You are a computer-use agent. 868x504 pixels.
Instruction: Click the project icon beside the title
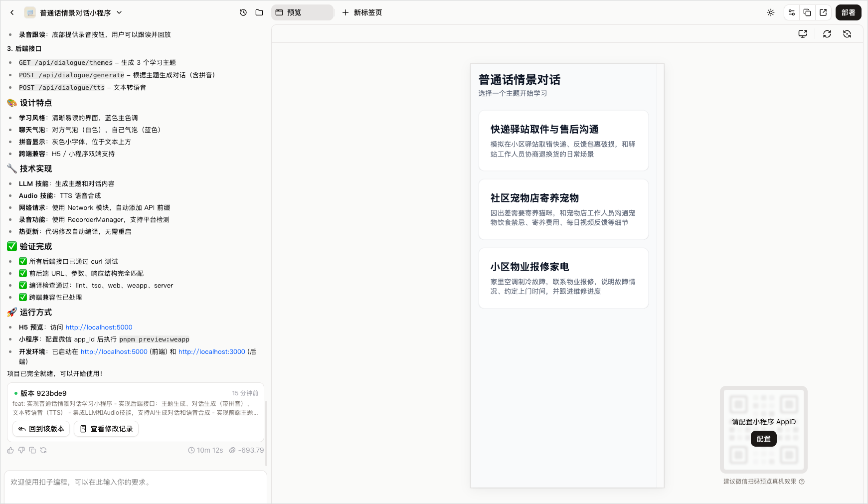30,12
